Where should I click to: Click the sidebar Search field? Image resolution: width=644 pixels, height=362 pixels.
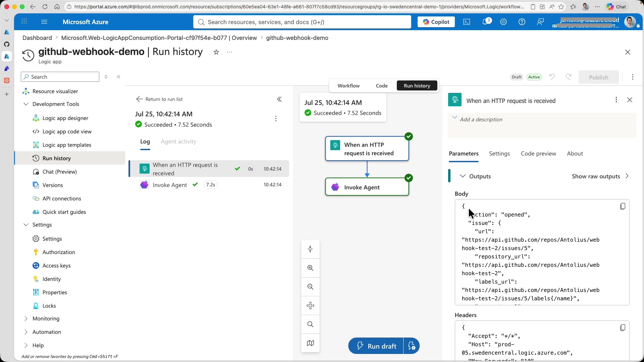(60, 77)
